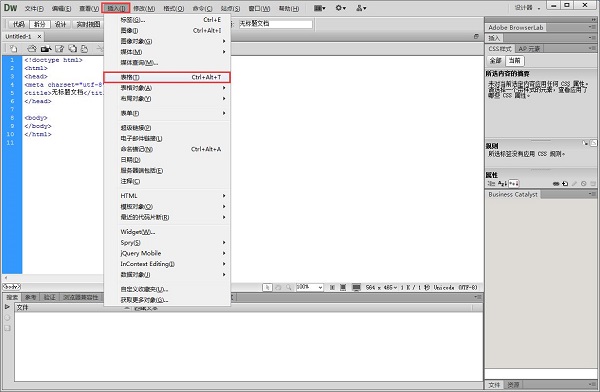Switch to Code (代码) view

click(x=18, y=24)
